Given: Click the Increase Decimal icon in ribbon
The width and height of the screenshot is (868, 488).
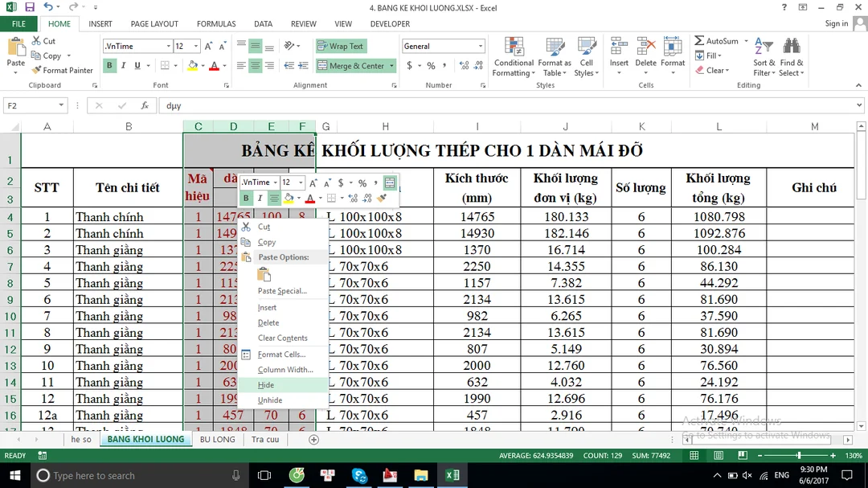Looking at the screenshot, I should tap(464, 65).
